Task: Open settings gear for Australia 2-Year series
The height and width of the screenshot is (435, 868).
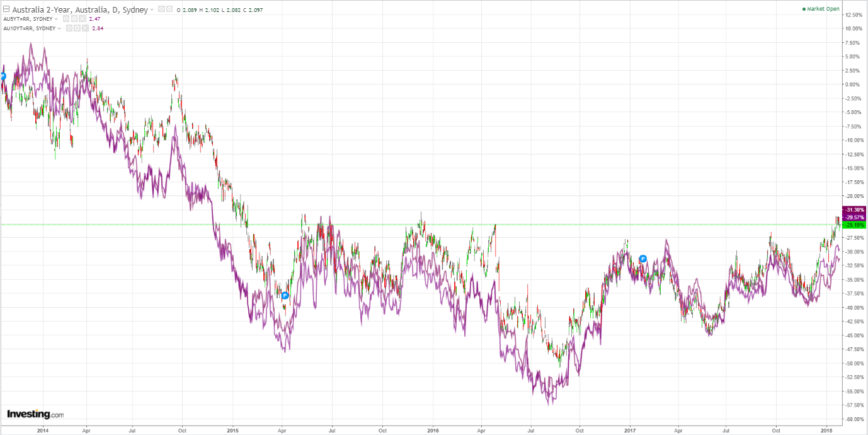Action: tap(169, 9)
